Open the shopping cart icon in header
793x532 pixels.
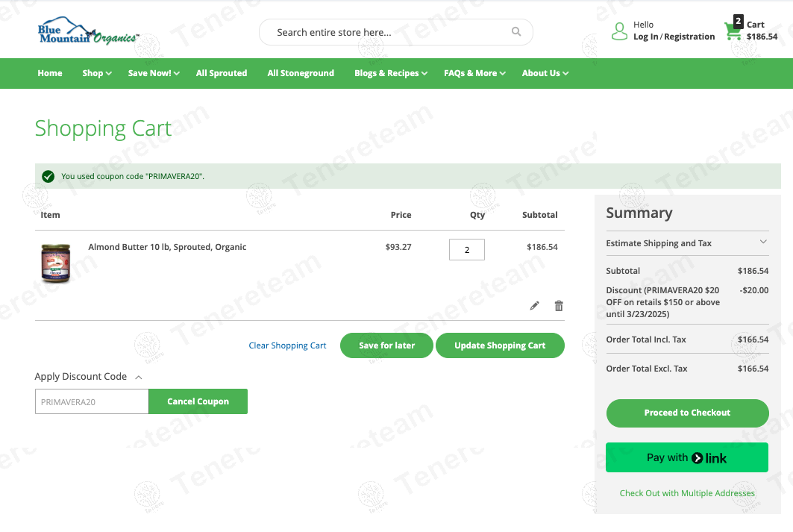[733, 31]
